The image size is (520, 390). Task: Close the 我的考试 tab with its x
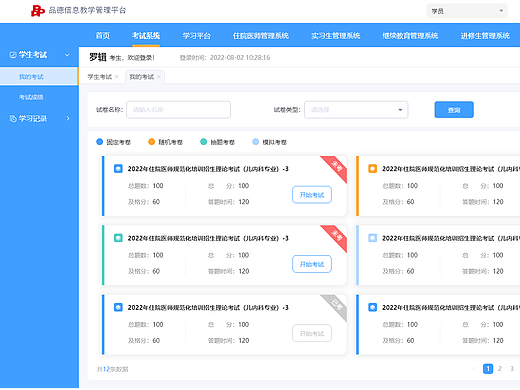pos(159,77)
